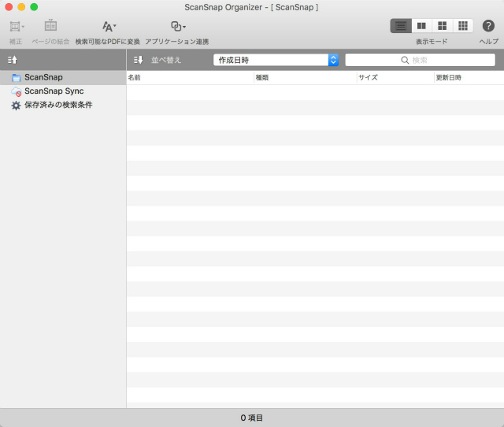The width and height of the screenshot is (504, 427).
Task: Click the 並べ替え descending sort icon
Action: (139, 60)
